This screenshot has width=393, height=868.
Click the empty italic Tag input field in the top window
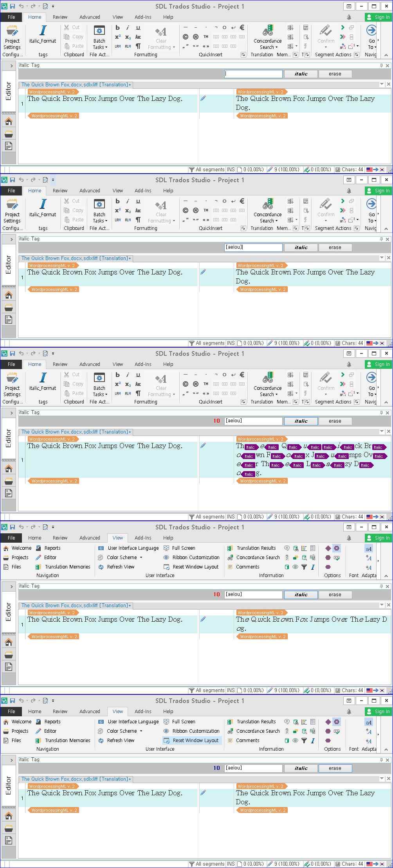(x=253, y=74)
